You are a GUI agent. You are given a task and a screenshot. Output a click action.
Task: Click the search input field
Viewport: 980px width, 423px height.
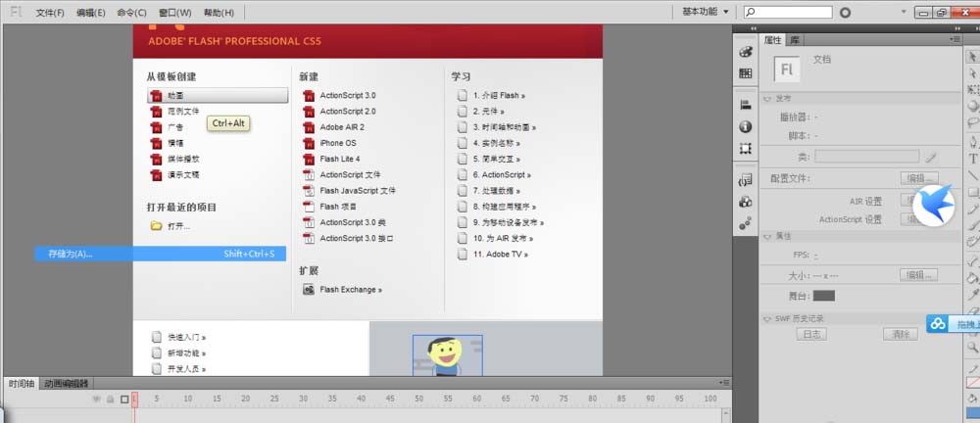(x=788, y=12)
